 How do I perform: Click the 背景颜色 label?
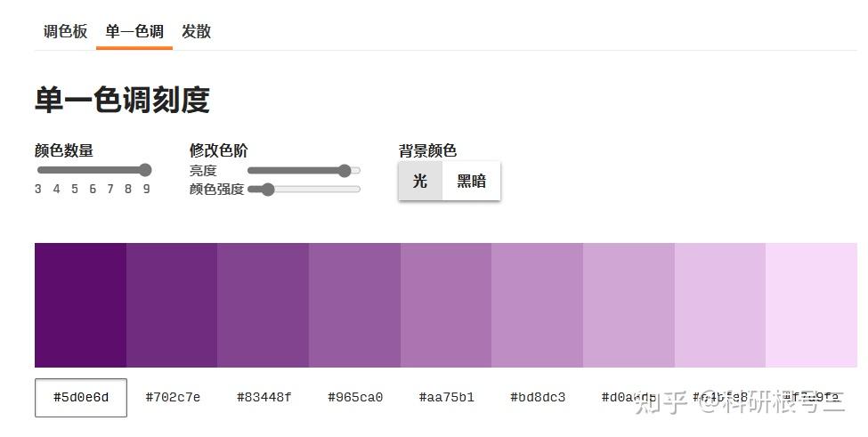427,150
